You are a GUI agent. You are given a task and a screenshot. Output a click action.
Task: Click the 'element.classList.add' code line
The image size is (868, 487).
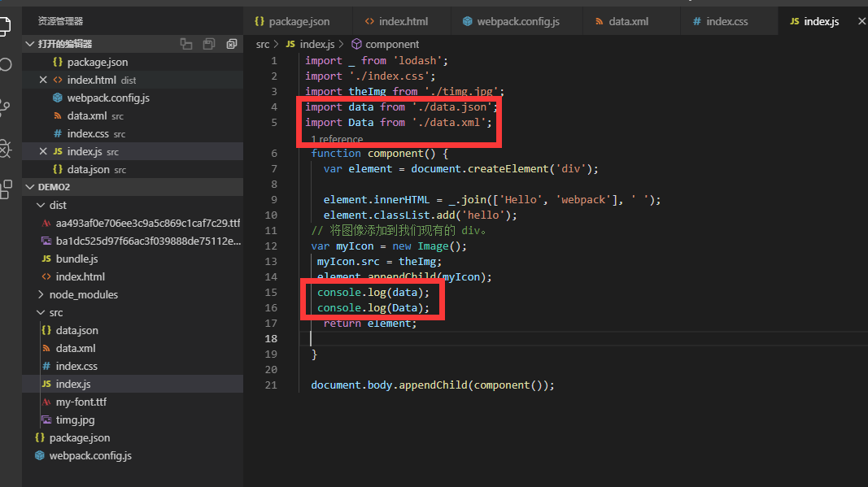coord(420,215)
